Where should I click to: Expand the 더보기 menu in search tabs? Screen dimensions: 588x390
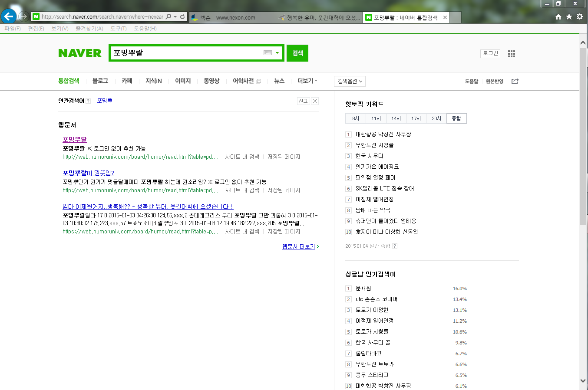(x=307, y=81)
